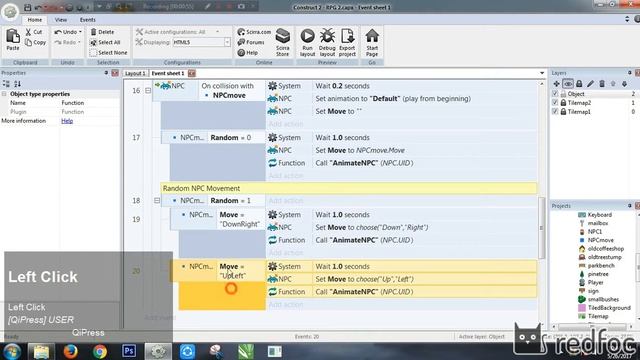Click the event sheet vertical scrollbar
640x360 pixels.
542,228
